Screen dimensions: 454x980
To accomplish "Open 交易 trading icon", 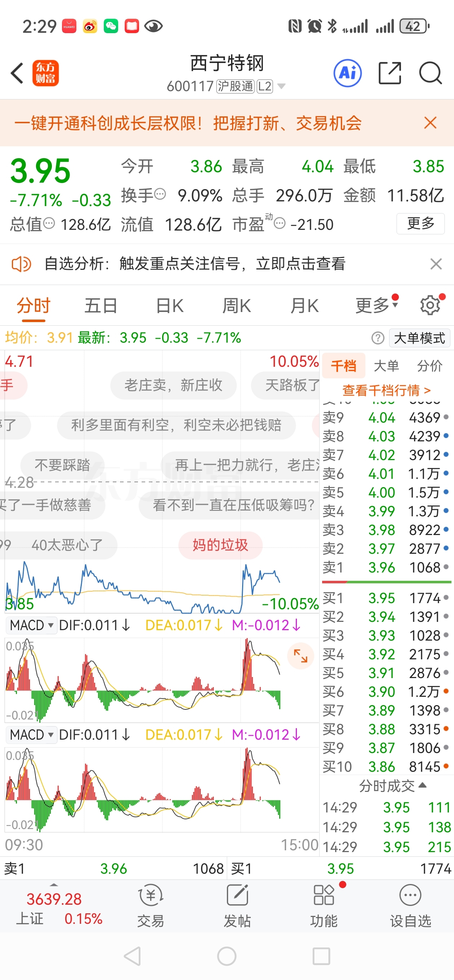I will tap(151, 905).
